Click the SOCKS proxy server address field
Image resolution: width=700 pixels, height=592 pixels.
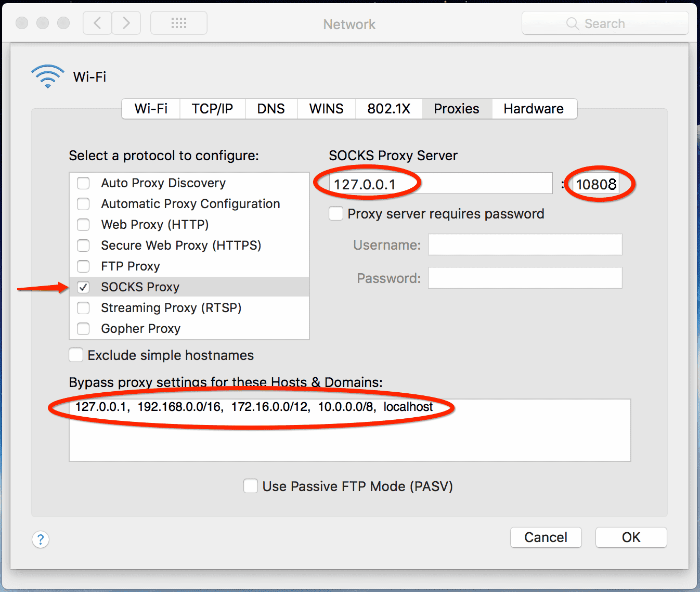(x=440, y=184)
